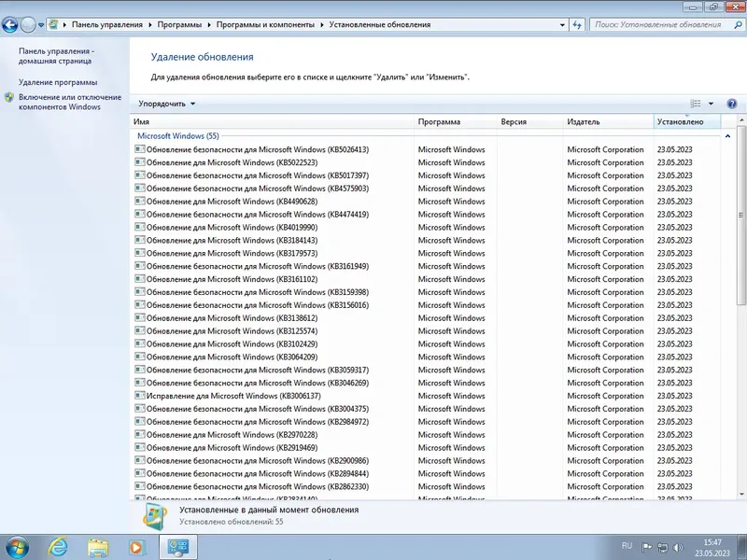Select the update icon for KB4474419
The image size is (747, 560).
139,214
